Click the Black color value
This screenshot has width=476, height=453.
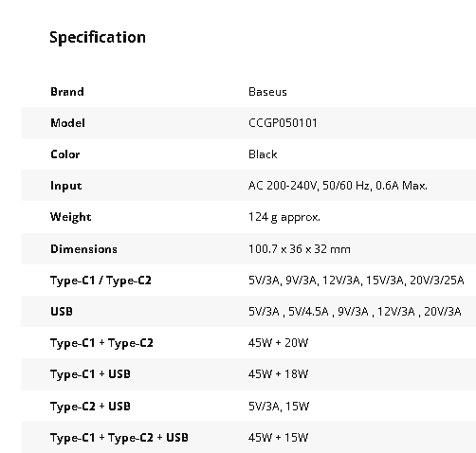click(263, 154)
